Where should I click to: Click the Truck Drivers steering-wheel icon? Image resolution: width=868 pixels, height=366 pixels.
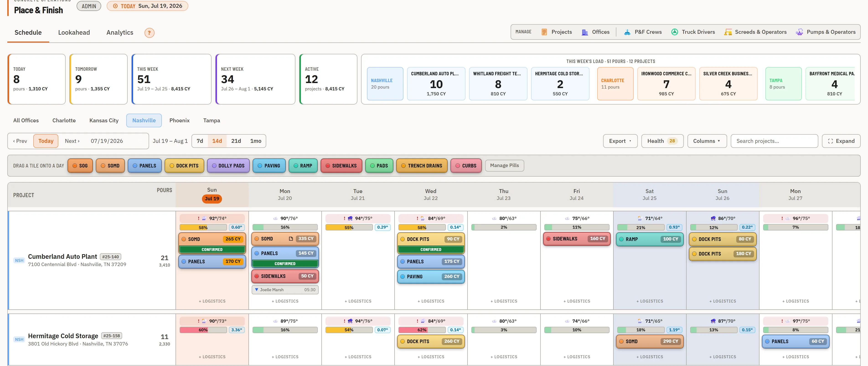click(x=674, y=32)
